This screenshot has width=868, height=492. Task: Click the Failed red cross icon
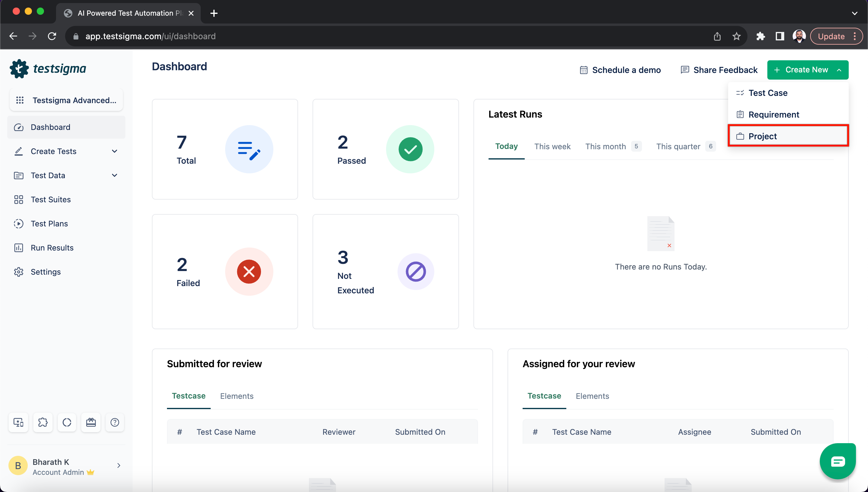(249, 271)
